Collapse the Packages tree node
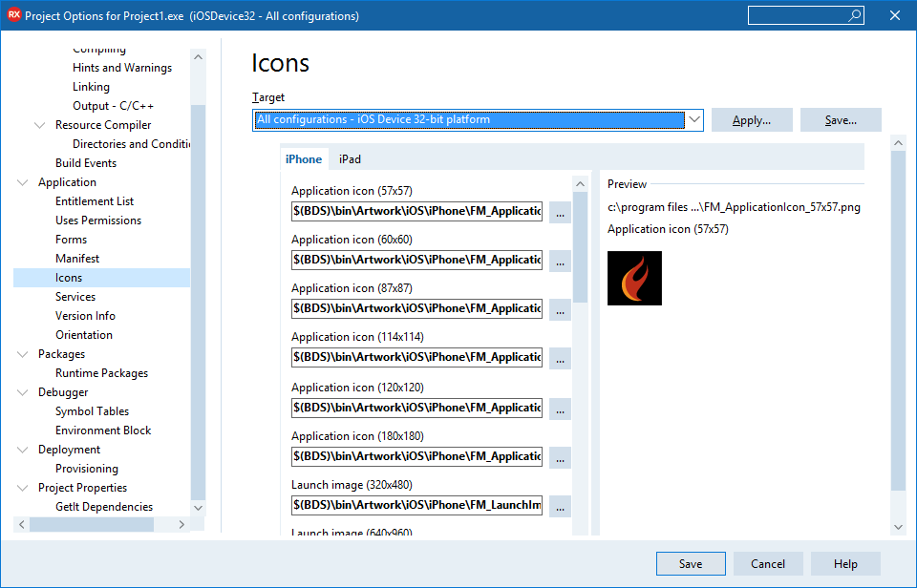 [x=21, y=353]
